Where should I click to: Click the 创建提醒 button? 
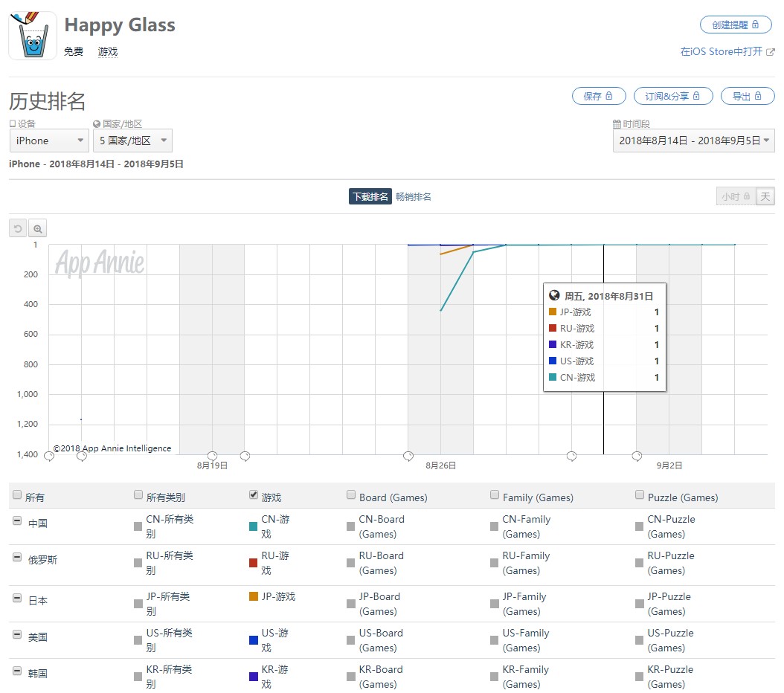pyautogui.click(x=736, y=25)
